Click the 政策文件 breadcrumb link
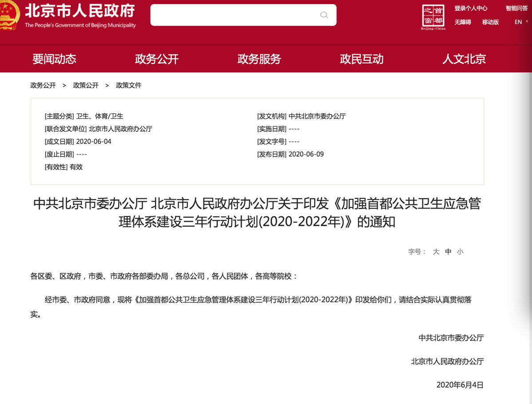 click(x=129, y=85)
